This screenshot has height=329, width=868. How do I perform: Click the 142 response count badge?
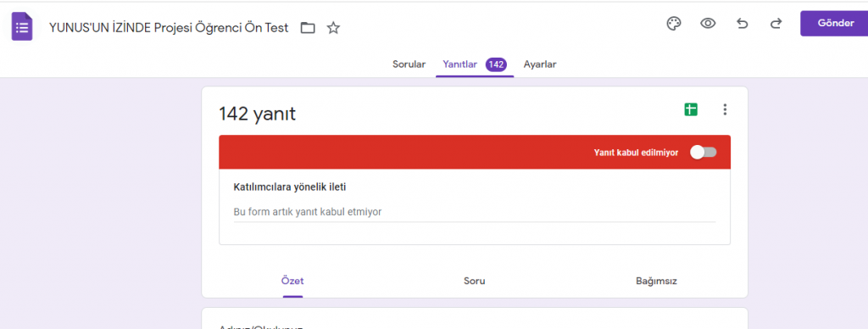(x=496, y=64)
